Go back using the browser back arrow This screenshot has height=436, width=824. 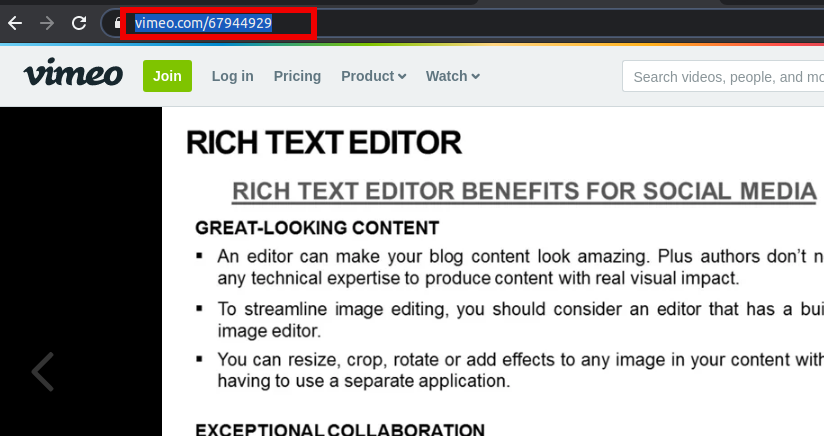click(x=15, y=23)
